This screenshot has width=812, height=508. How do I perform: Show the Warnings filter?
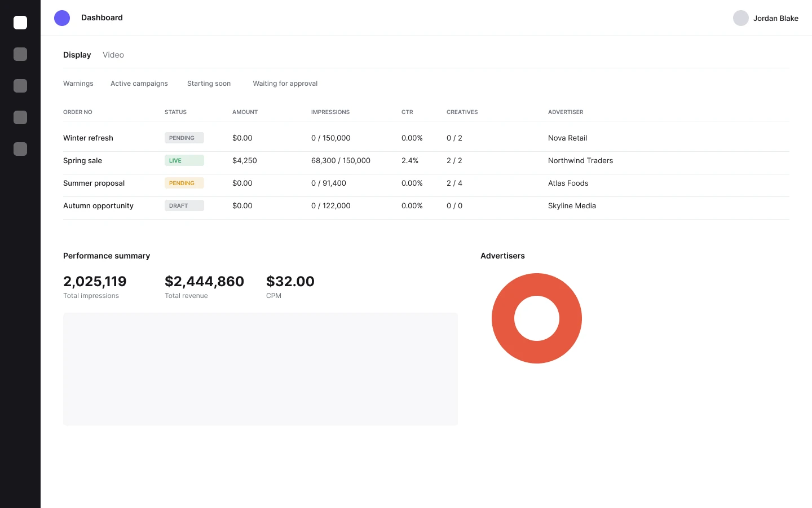tap(78, 84)
